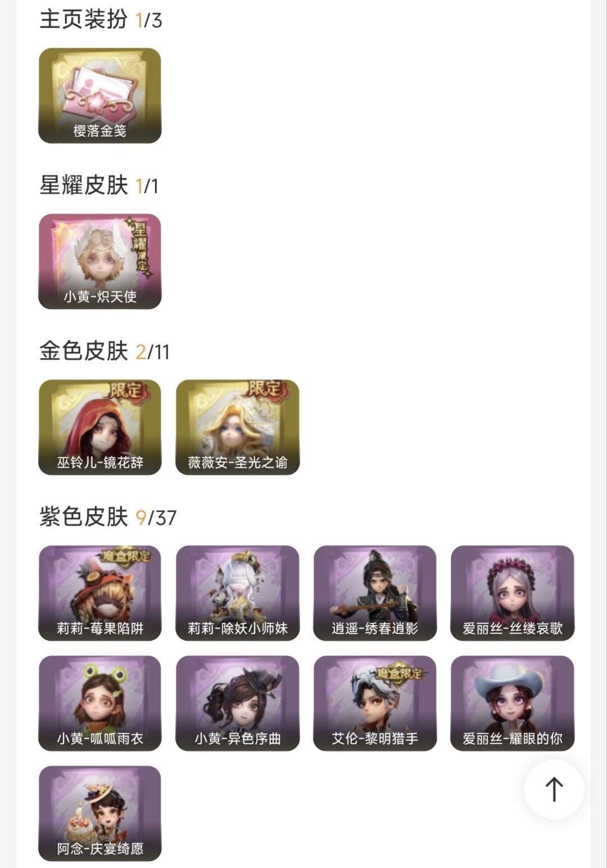Tap the 主页装扮 section heading
Image resolution: width=607 pixels, height=868 pixels.
pyautogui.click(x=84, y=19)
